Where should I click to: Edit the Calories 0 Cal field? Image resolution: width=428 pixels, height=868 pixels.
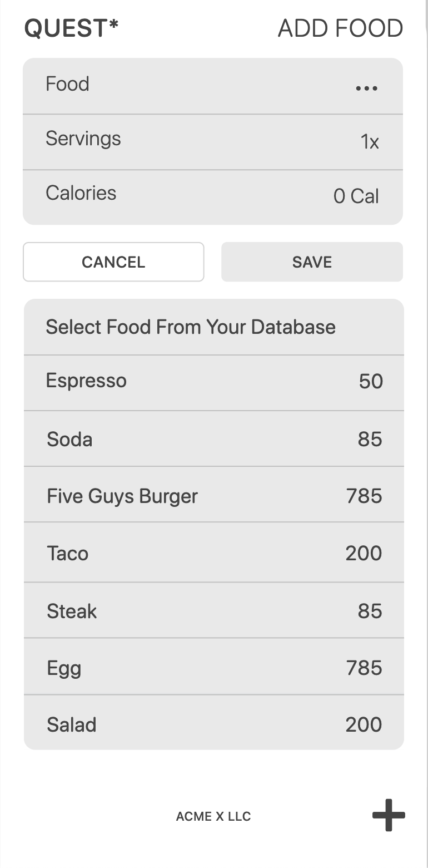point(356,196)
